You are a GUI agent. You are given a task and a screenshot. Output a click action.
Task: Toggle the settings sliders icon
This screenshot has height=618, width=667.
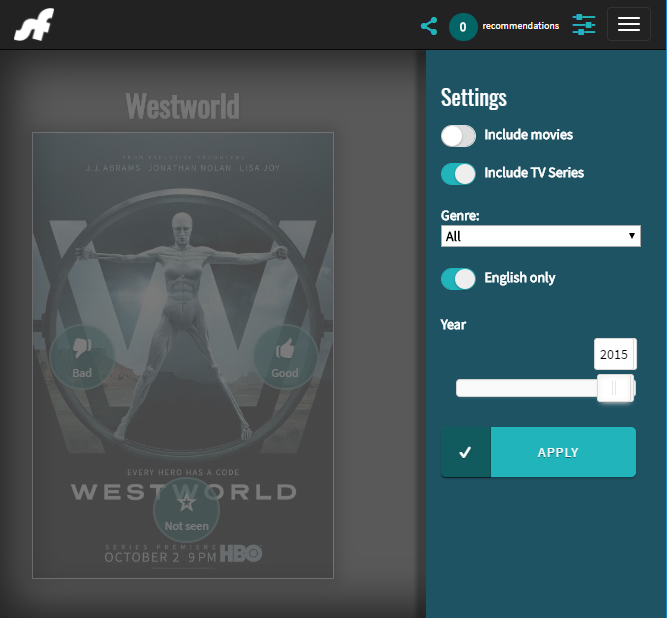(x=584, y=25)
